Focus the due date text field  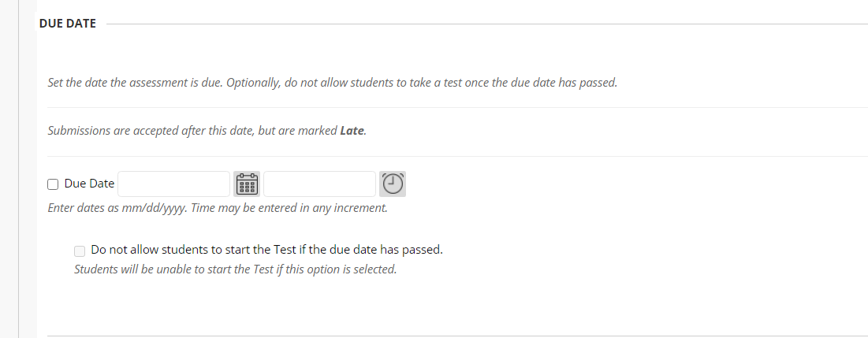pos(173,184)
